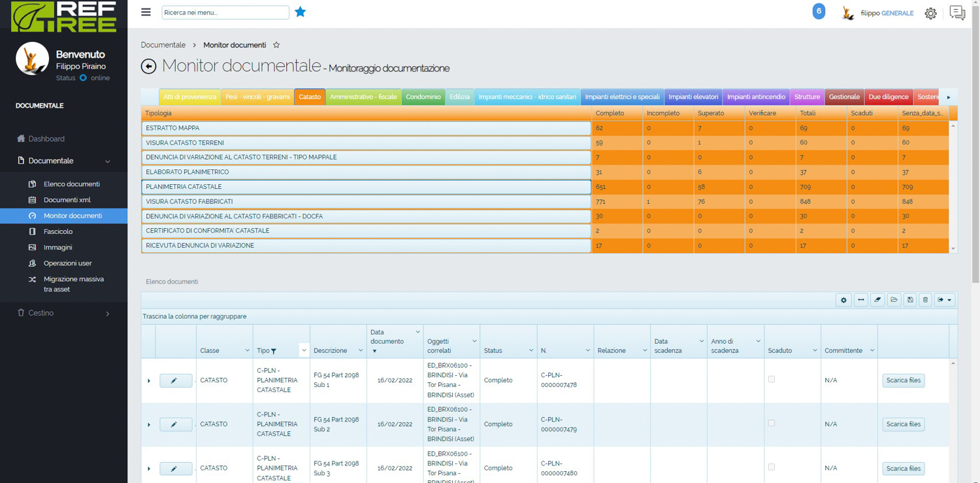Click Scarica files for Sub 2 row
Image resolution: width=980 pixels, height=483 pixels.
pos(903,424)
